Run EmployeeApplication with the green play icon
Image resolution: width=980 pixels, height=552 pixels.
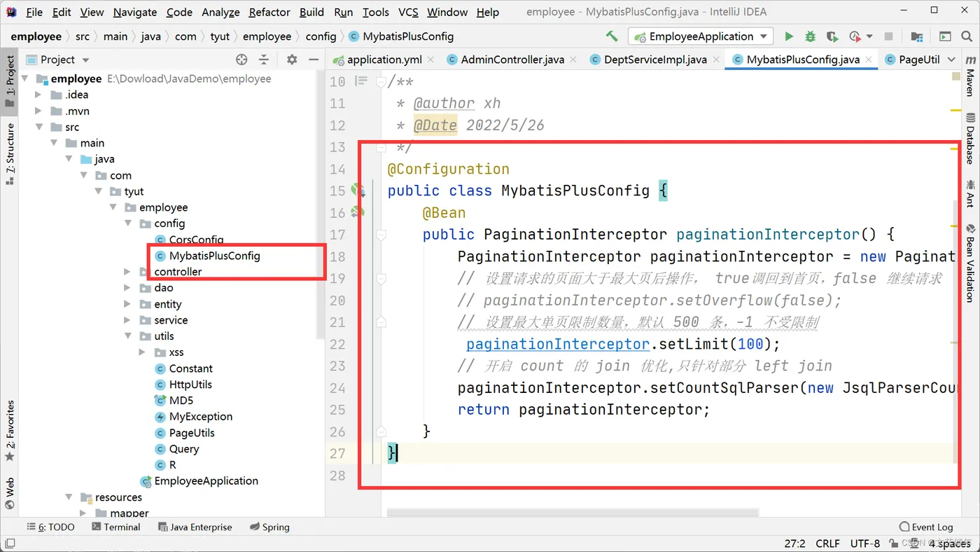(789, 36)
